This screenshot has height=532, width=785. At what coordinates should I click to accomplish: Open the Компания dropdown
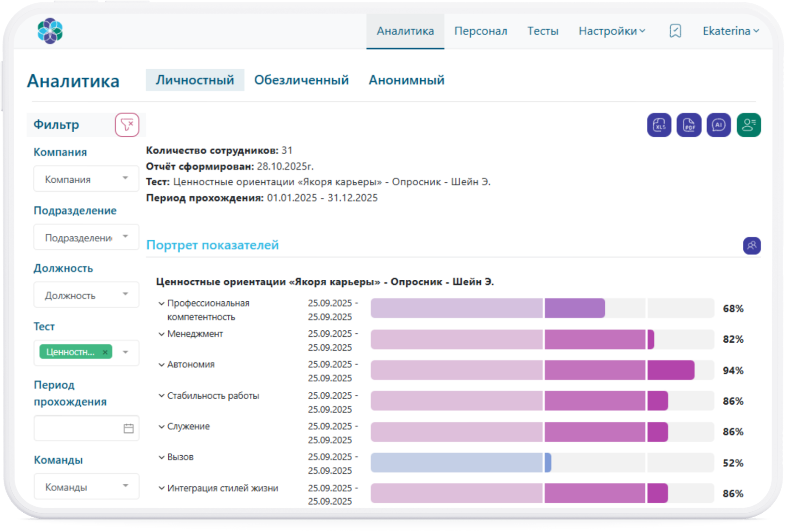[x=86, y=179]
